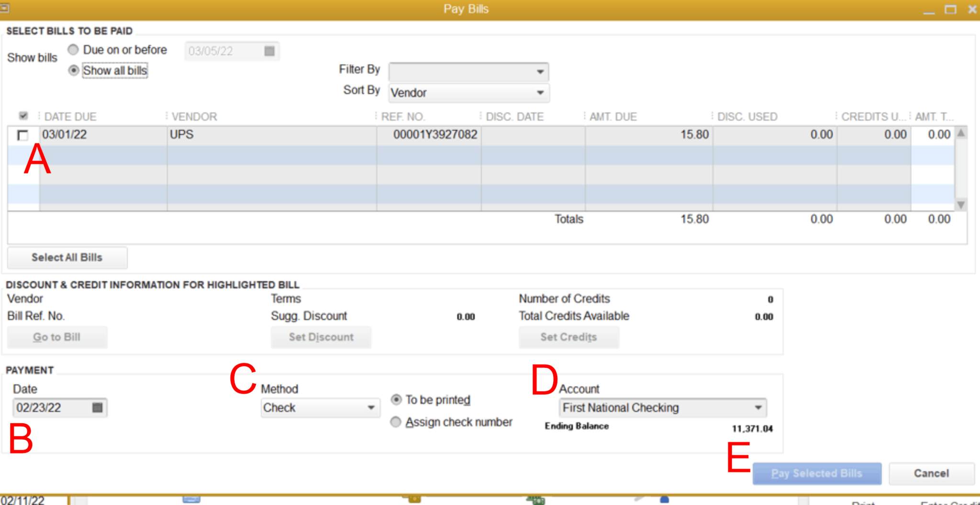Open the payment Method dropdown

tap(370, 408)
